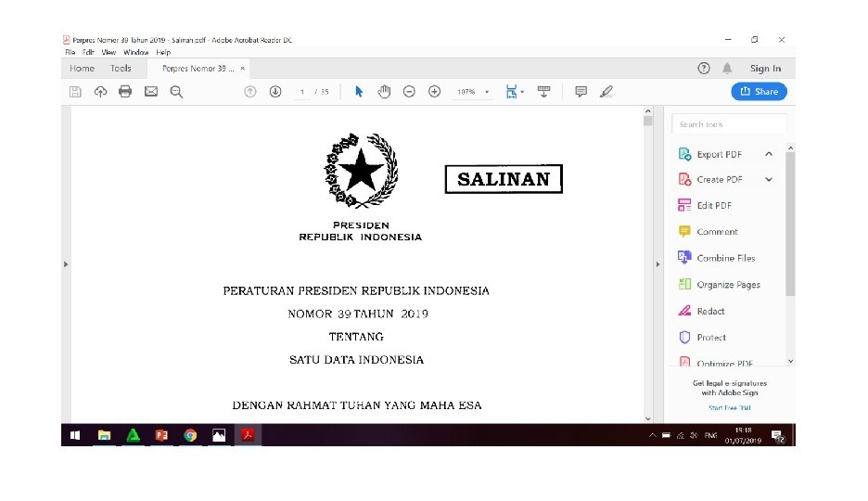The height and width of the screenshot is (501, 868).
Task: Collapse the Export PDF section chevron
Action: (x=769, y=154)
